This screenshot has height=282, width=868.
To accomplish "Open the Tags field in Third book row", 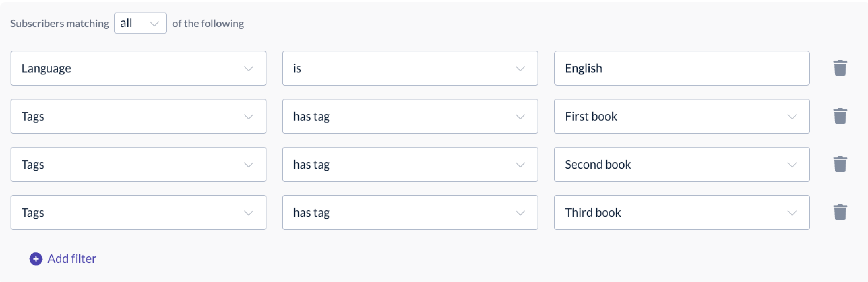I will [x=138, y=213].
